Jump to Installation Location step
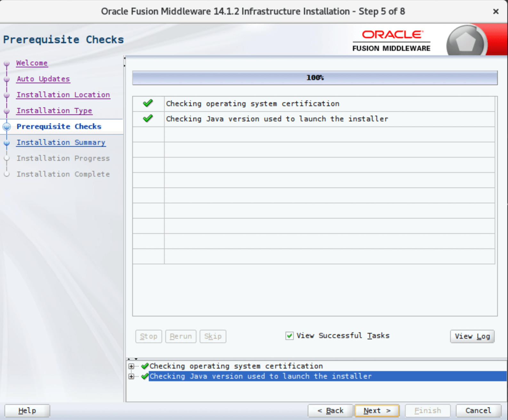 pyautogui.click(x=63, y=95)
